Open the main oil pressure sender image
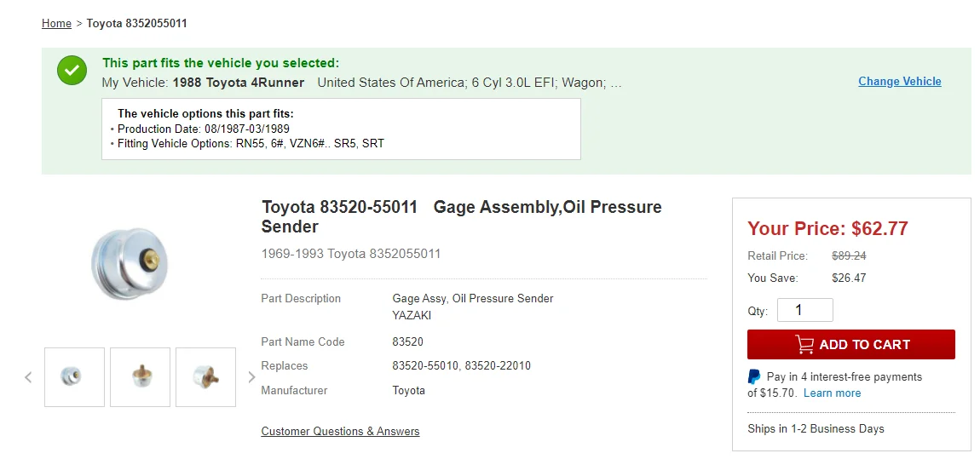The width and height of the screenshot is (980, 459). pyautogui.click(x=130, y=262)
